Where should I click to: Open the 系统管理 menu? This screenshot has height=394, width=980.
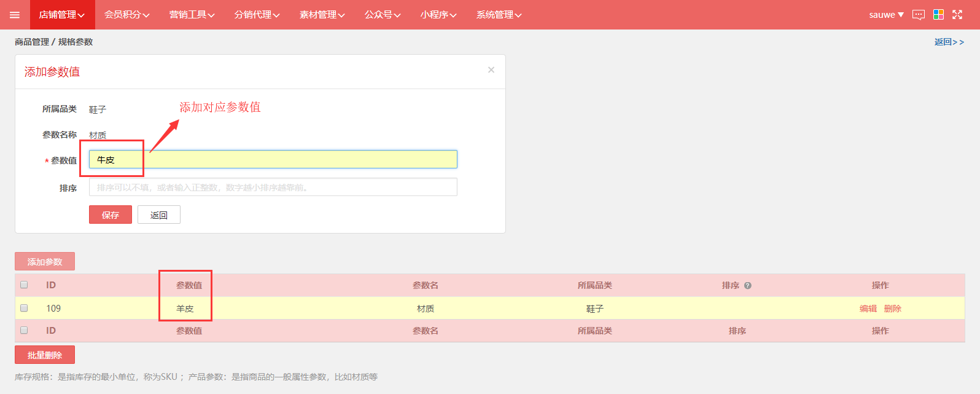coord(499,15)
